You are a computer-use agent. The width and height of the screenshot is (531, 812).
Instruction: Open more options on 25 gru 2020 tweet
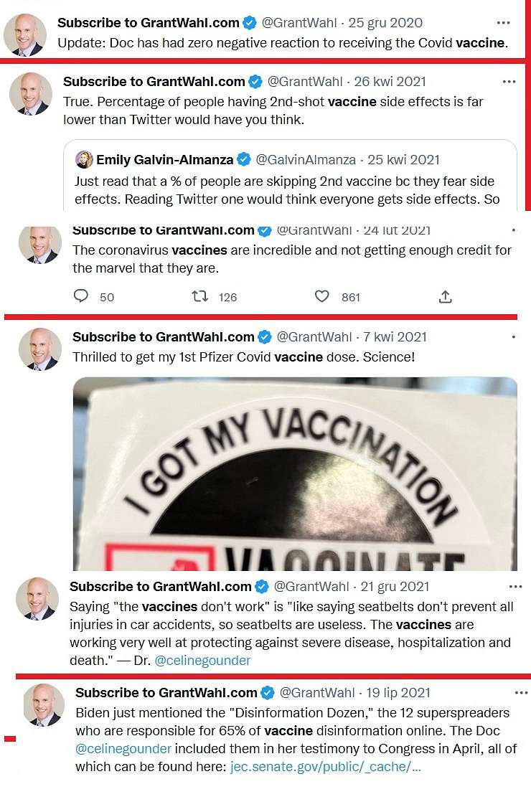tap(503, 23)
